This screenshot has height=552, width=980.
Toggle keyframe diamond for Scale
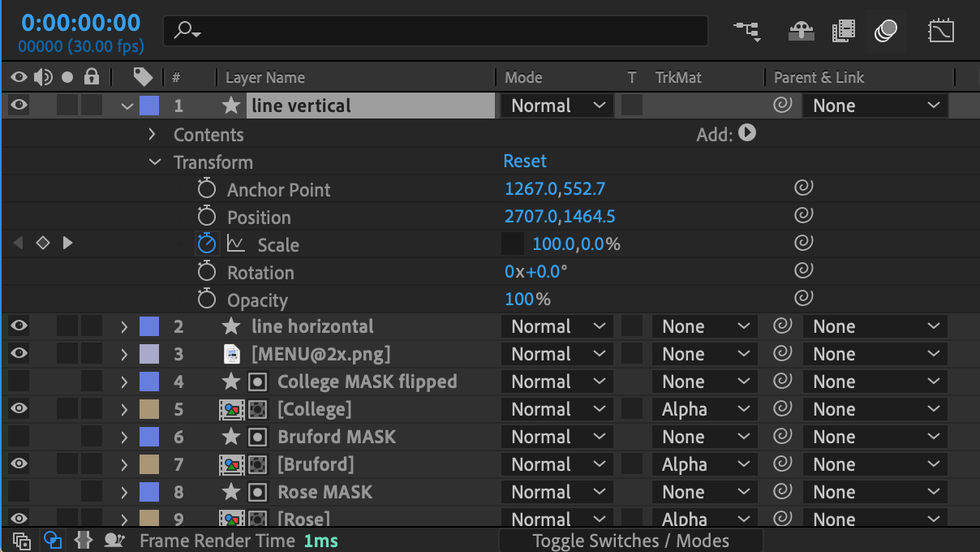43,243
